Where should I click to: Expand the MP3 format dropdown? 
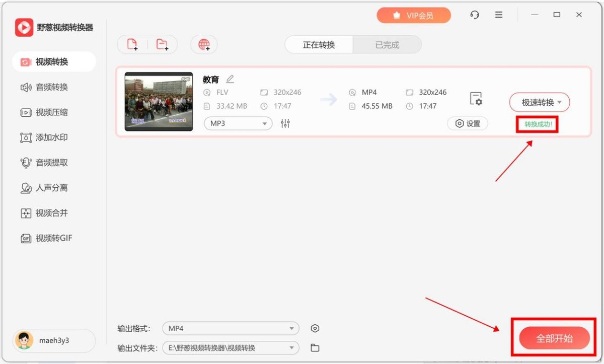click(x=238, y=123)
